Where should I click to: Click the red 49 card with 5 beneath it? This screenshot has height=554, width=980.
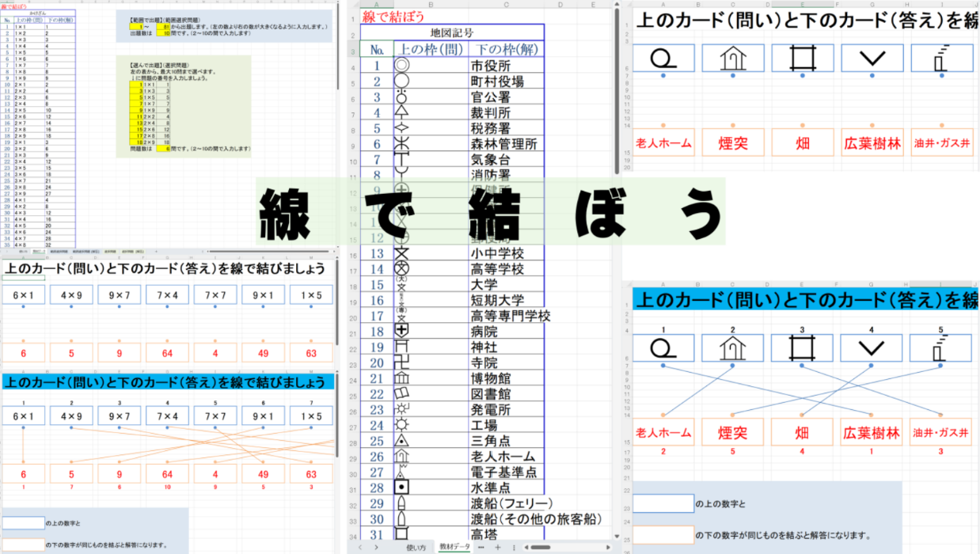(x=263, y=475)
